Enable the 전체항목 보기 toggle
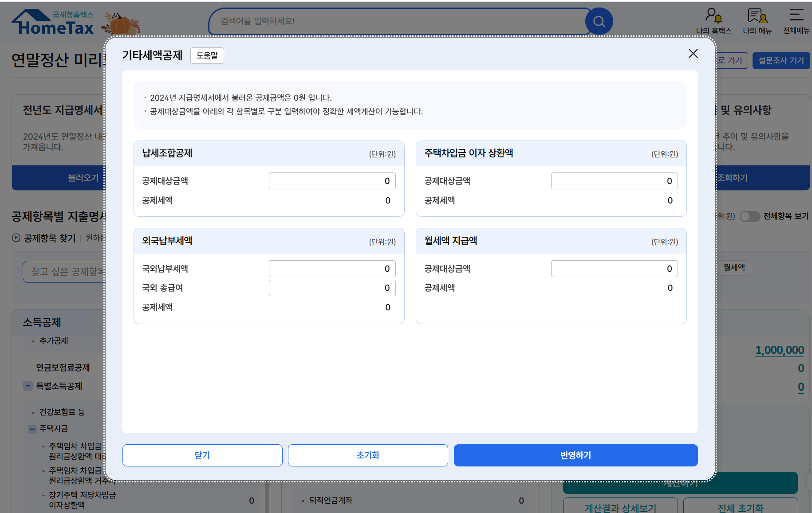The image size is (812, 513). [x=750, y=217]
